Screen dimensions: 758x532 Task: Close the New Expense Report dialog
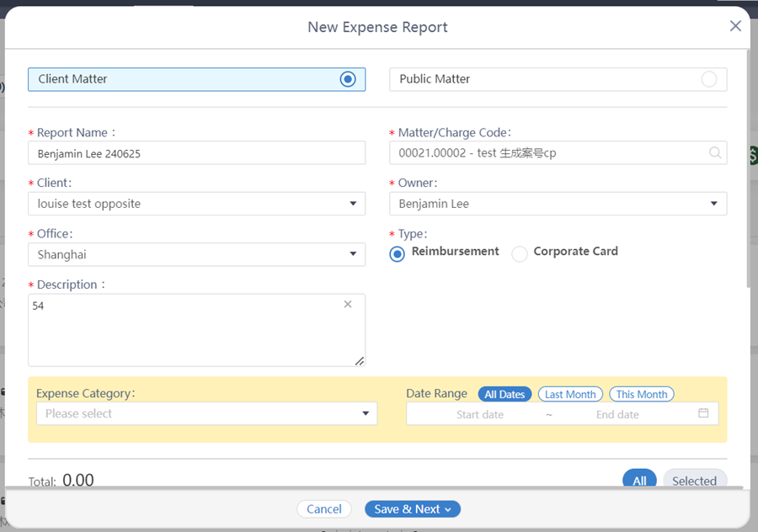[x=735, y=26]
